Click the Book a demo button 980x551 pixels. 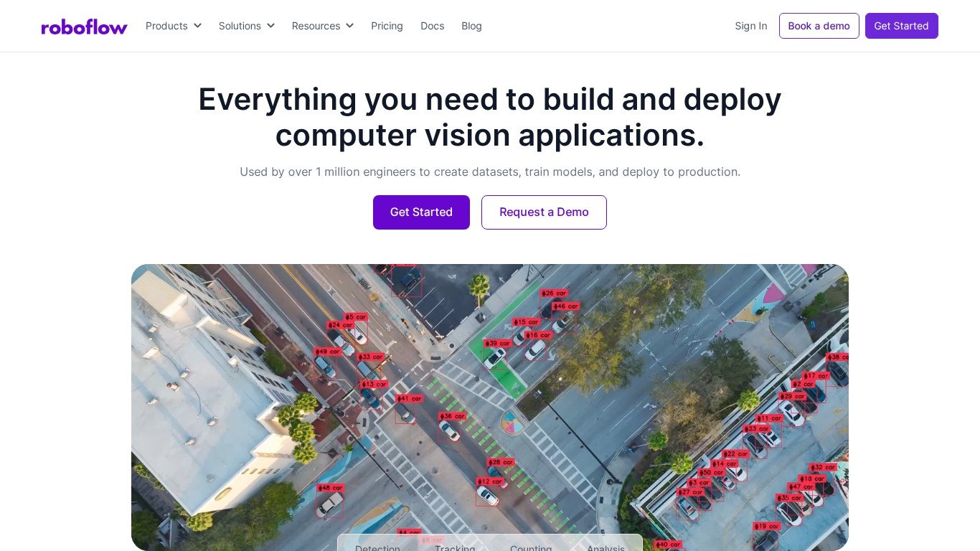point(819,26)
